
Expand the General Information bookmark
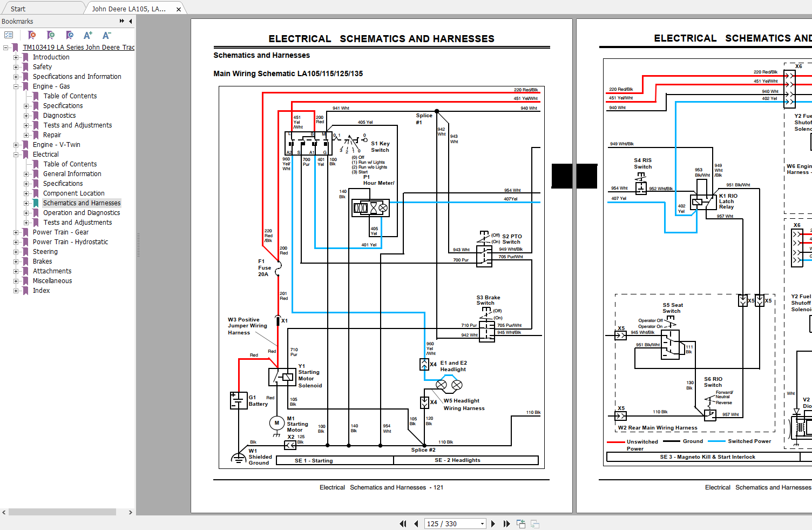tap(26, 174)
